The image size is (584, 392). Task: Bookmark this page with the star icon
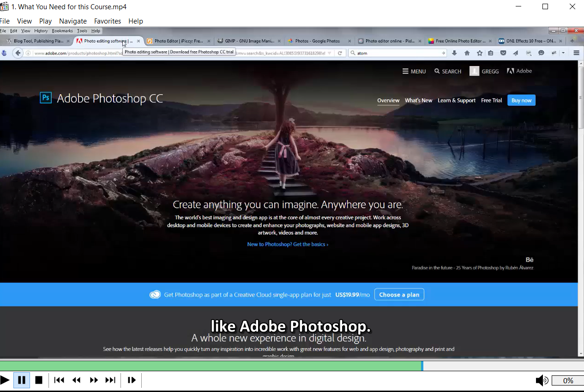point(480,53)
